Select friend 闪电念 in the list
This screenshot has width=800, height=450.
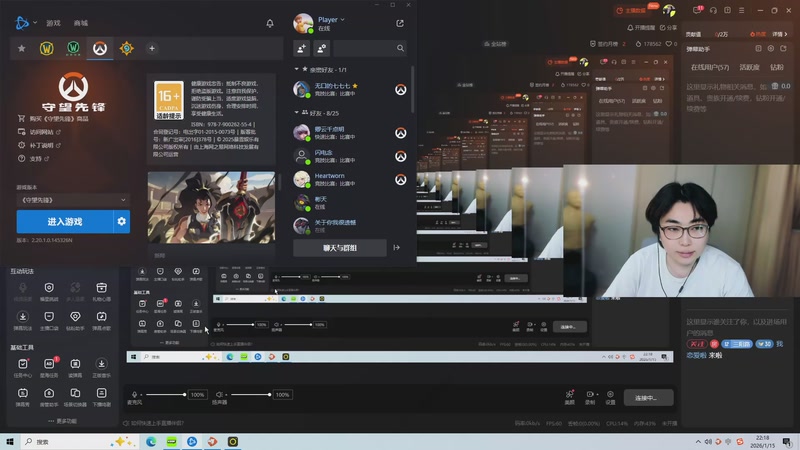click(351, 156)
